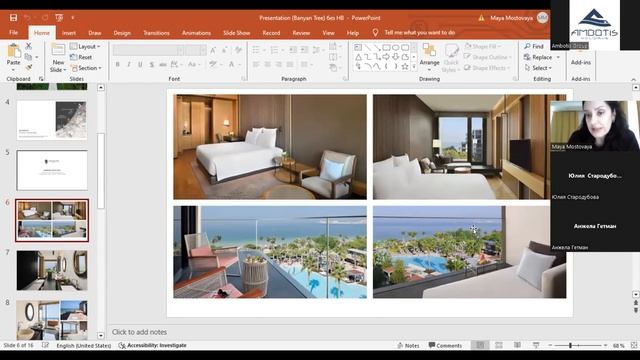The height and width of the screenshot is (360, 640).
Task: Open the File menu
Action: coord(13,33)
